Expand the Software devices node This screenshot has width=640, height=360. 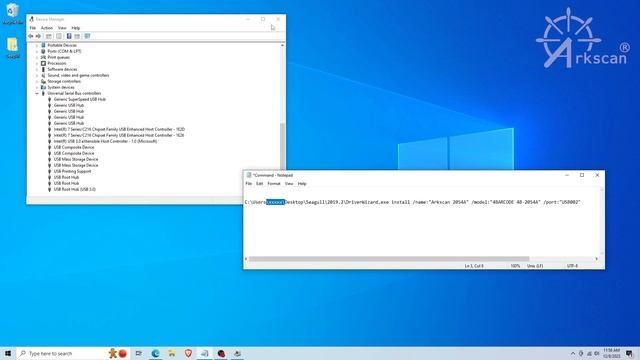(x=37, y=69)
